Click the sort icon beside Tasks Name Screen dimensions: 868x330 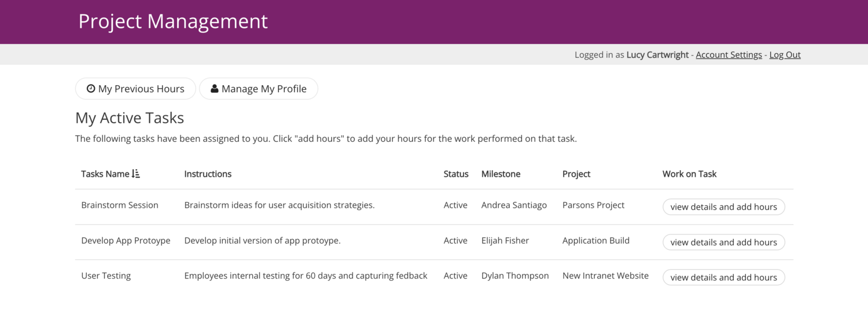coord(136,174)
